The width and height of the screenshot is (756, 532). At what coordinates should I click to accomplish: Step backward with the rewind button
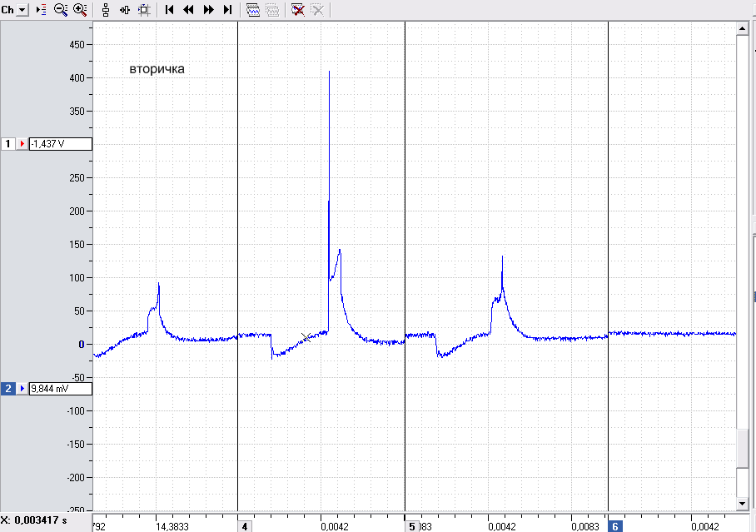[x=188, y=10]
